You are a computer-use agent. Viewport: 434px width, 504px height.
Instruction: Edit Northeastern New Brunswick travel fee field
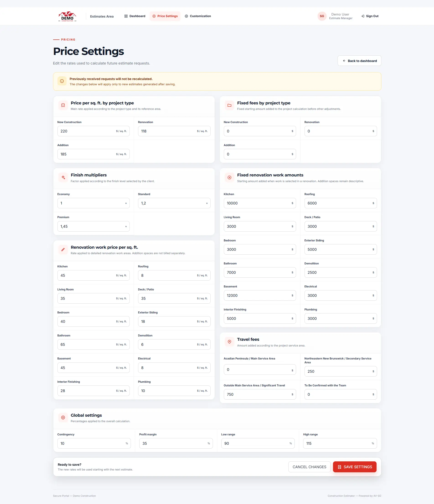point(341,371)
